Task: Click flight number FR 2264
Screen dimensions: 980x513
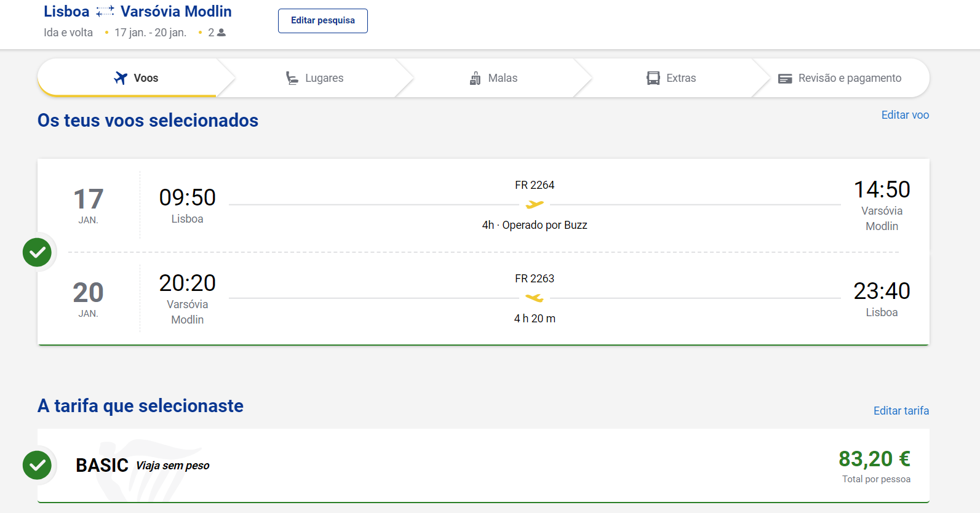Action: click(x=535, y=185)
